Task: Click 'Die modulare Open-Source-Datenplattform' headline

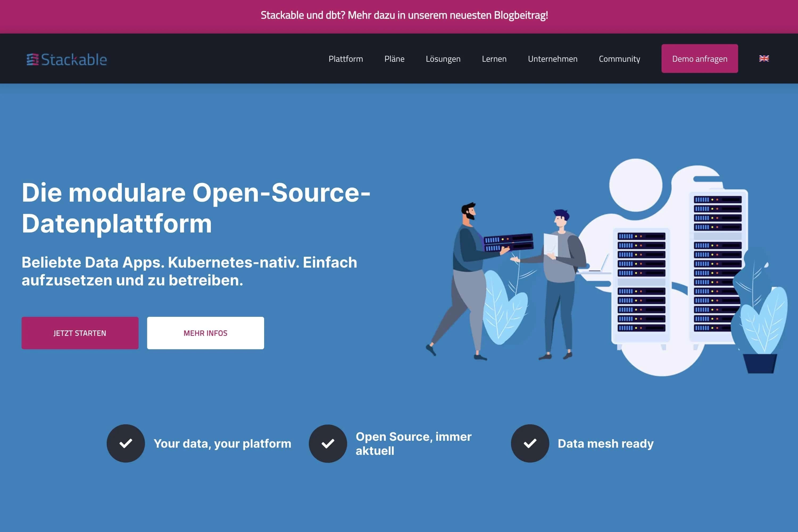Action: (196, 208)
